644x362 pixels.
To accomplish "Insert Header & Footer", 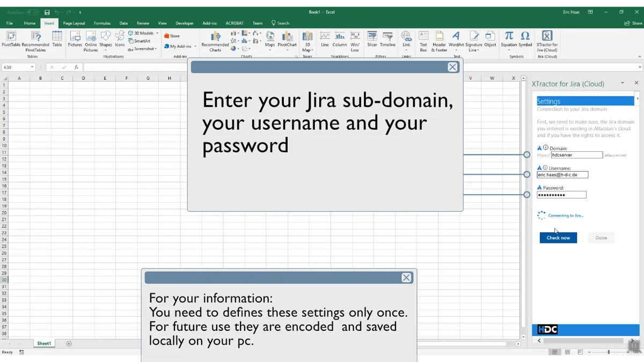I will 440,41.
